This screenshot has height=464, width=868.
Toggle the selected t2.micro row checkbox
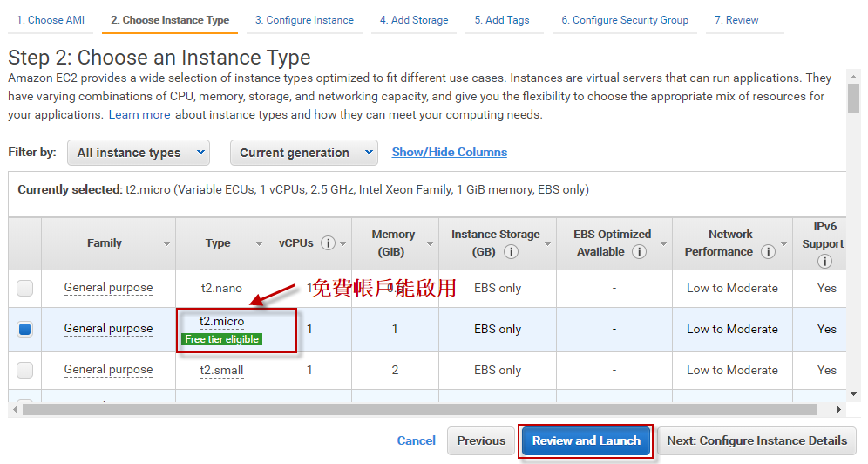(25, 329)
